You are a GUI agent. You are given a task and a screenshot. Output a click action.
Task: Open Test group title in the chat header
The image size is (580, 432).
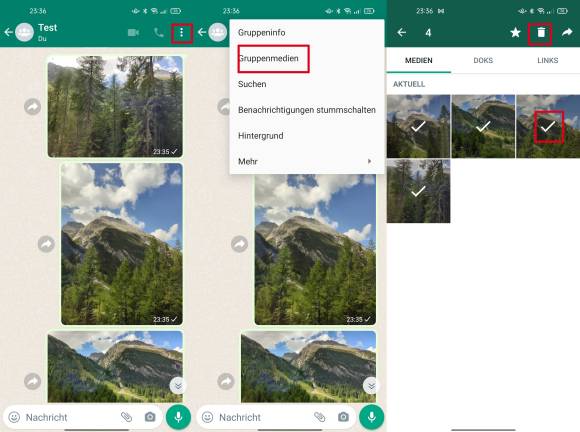pos(47,28)
